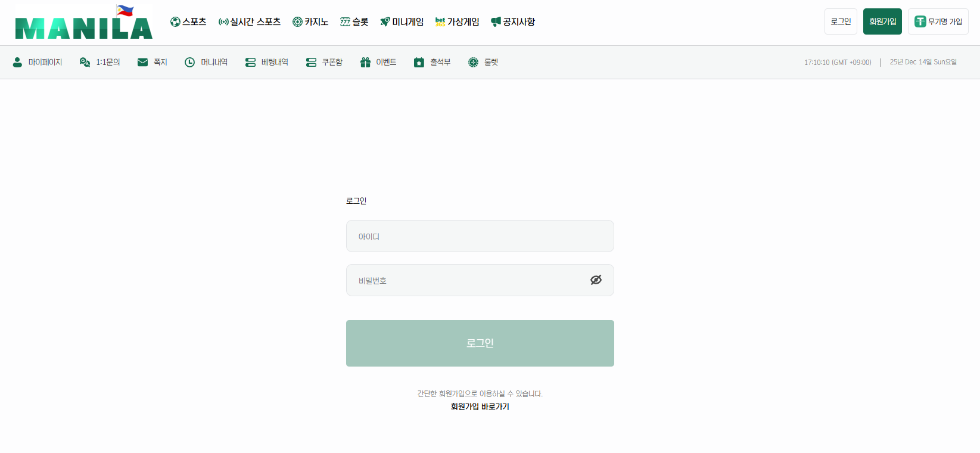The image size is (980, 453).
Task: Open the 룰렛 roulette wheel
Action: (x=483, y=62)
